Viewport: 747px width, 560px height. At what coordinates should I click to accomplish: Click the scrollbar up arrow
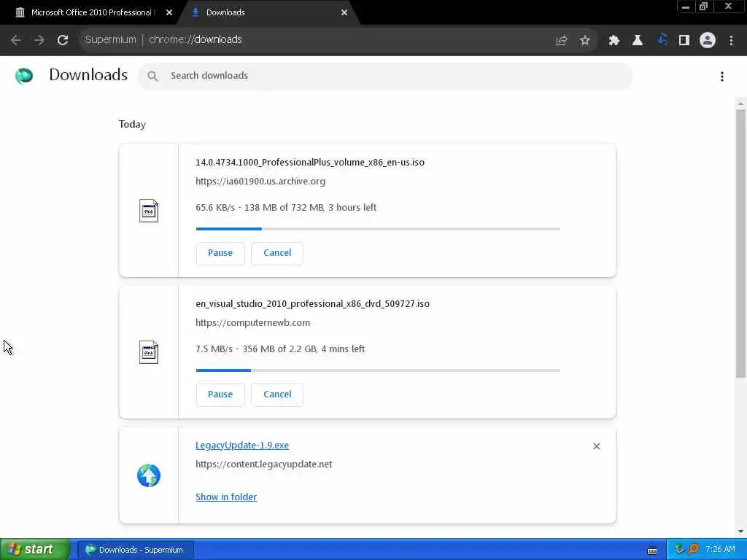point(741,104)
